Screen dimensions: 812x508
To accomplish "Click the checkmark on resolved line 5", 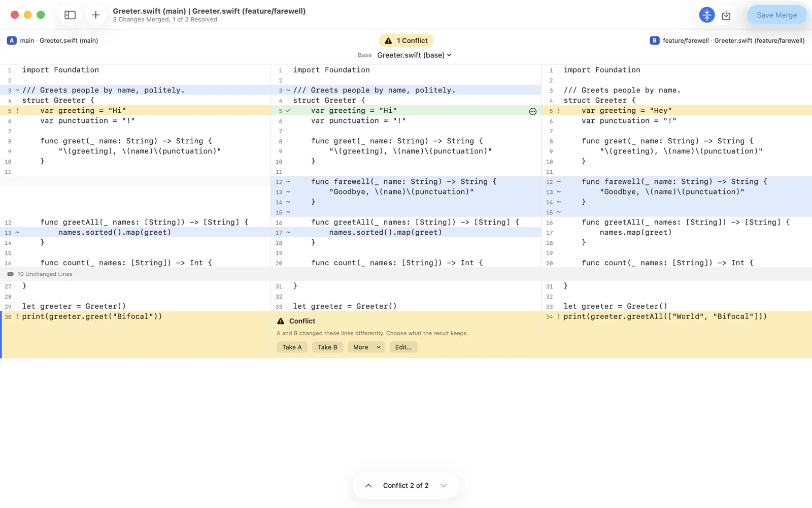I will click(288, 110).
